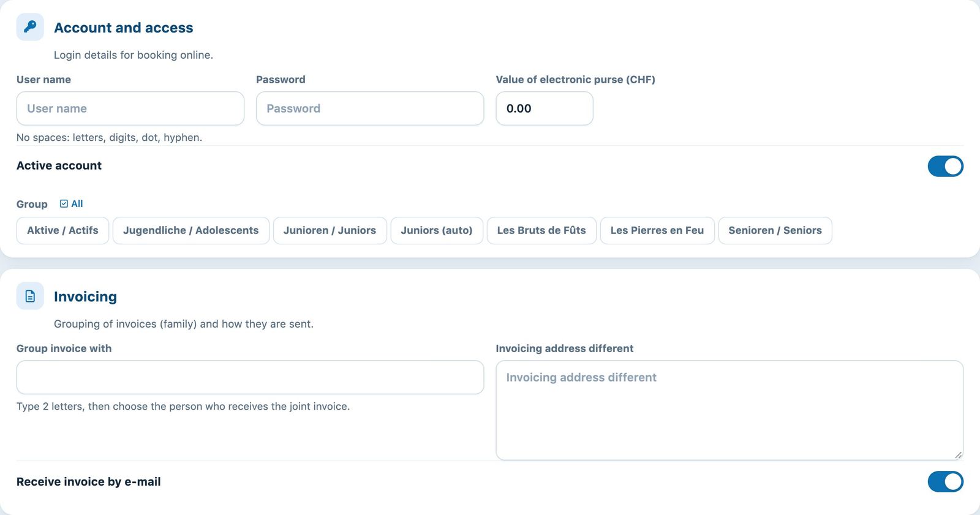Select the Juniors (auto) group
980x515 pixels.
pyautogui.click(x=437, y=230)
